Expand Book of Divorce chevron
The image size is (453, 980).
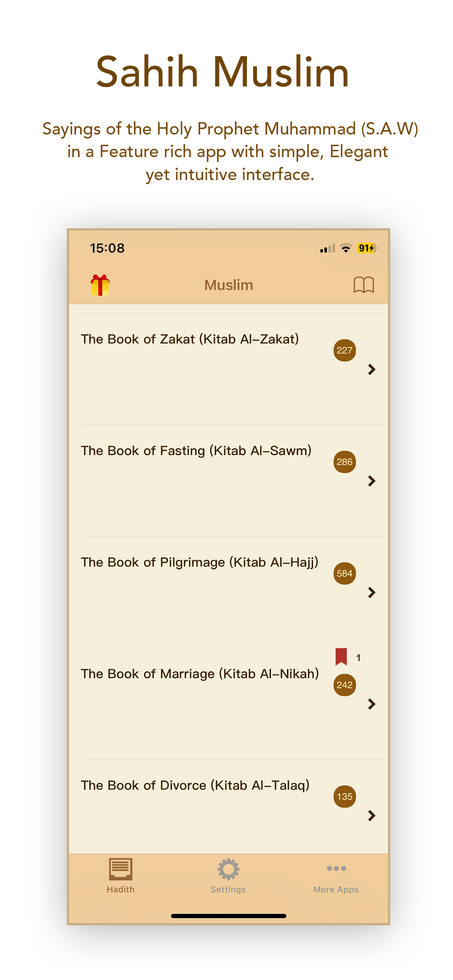tap(372, 815)
